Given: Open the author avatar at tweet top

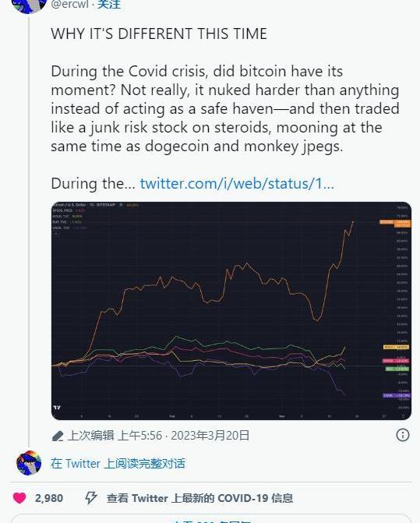Looking at the screenshot, I should tap(30, 5).
